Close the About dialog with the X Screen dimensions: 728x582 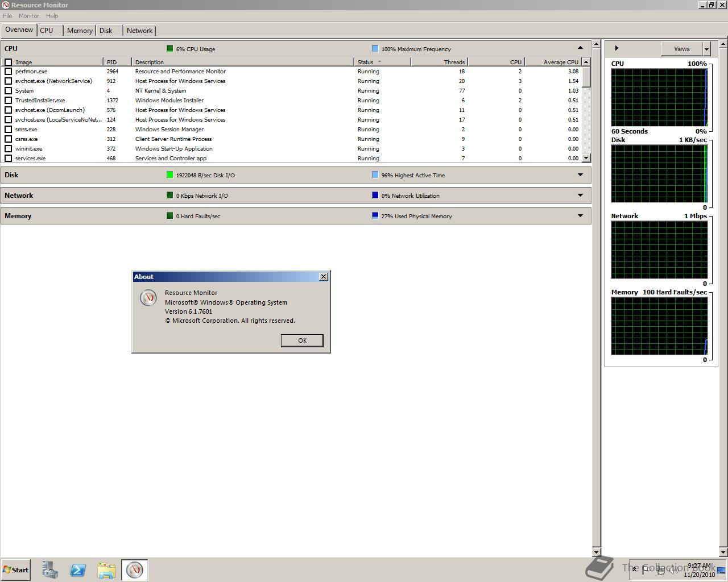[324, 277]
